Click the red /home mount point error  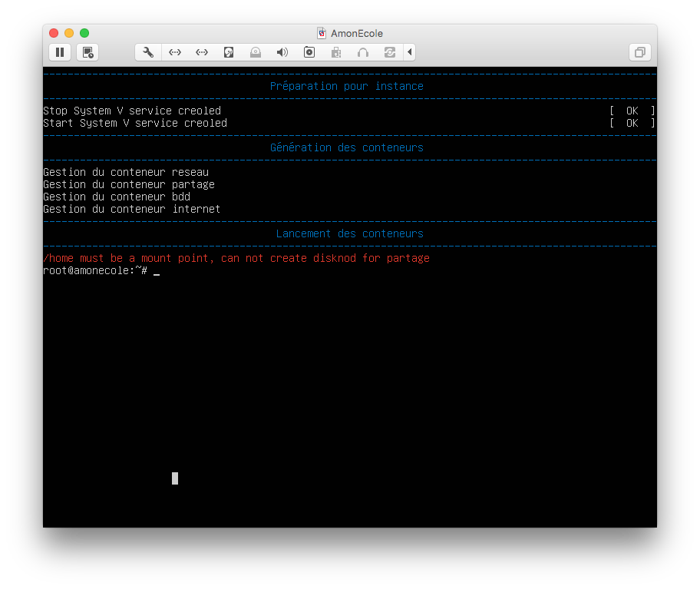(x=236, y=258)
